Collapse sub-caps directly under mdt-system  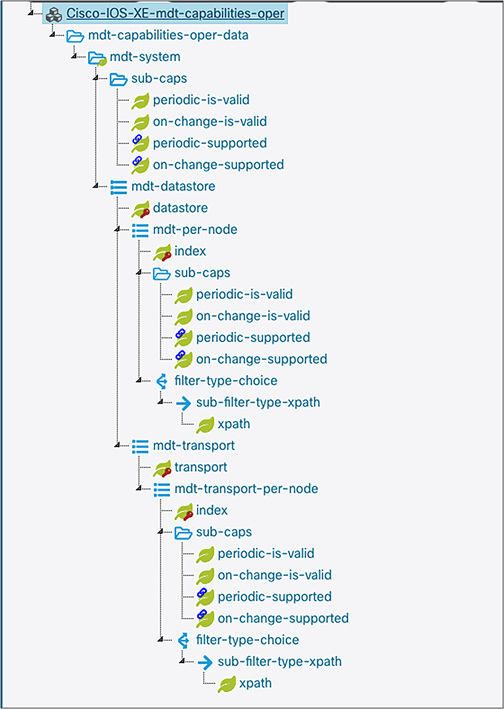(x=95, y=78)
